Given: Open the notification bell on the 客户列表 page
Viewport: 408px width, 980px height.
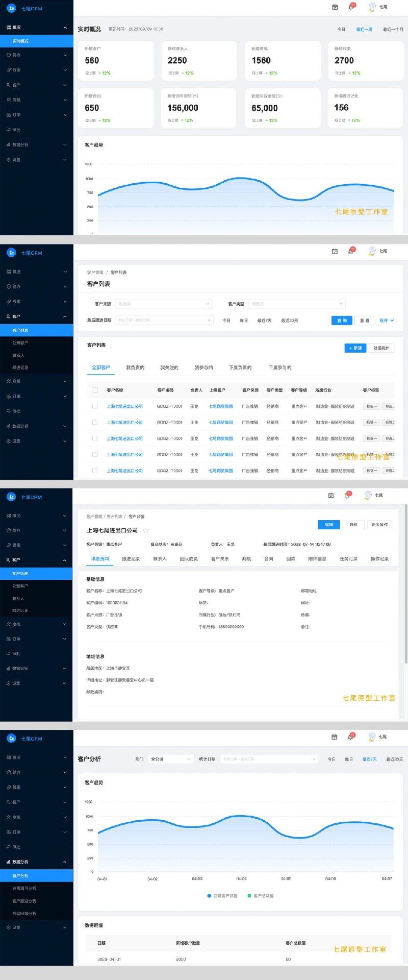Looking at the screenshot, I should click(351, 251).
